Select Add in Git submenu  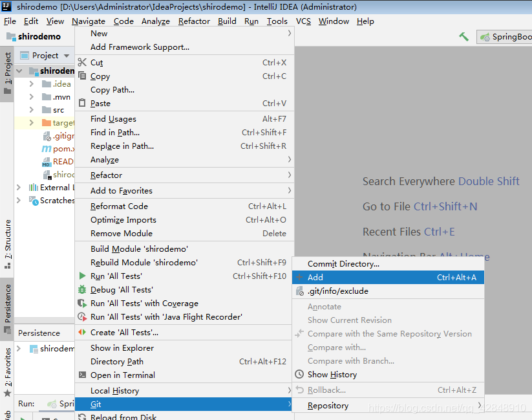(388, 277)
